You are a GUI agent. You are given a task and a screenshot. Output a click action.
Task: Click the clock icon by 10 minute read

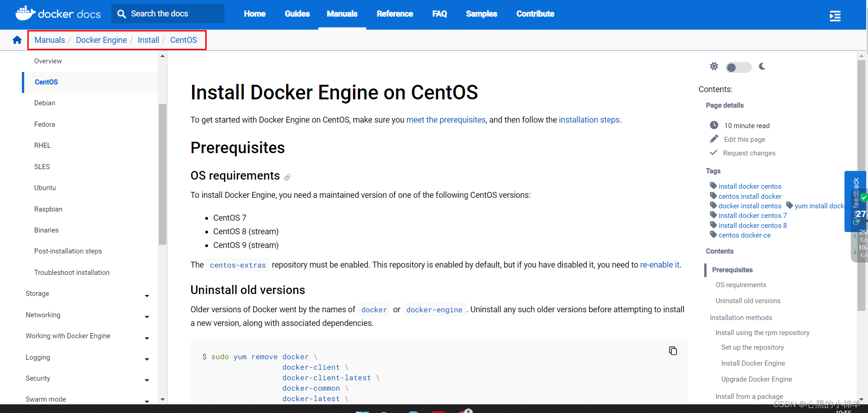click(x=714, y=125)
